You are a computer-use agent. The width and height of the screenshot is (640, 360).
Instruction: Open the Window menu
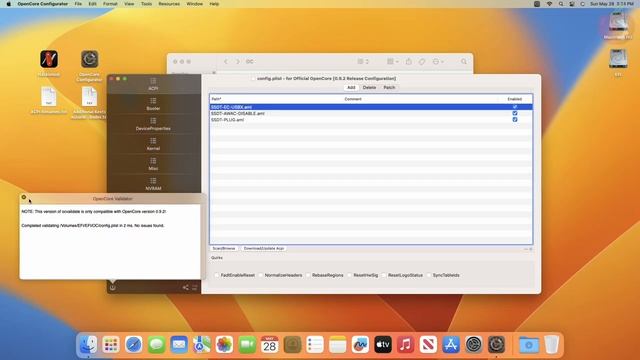point(194,4)
